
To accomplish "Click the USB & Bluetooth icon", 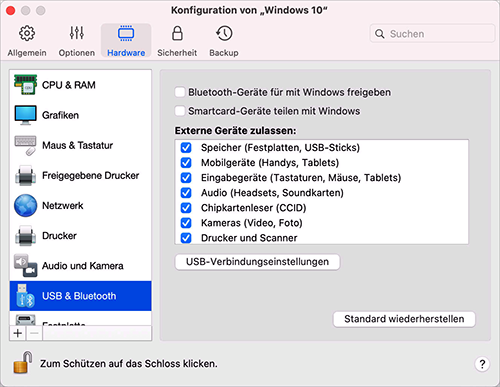I will pyautogui.click(x=25, y=296).
